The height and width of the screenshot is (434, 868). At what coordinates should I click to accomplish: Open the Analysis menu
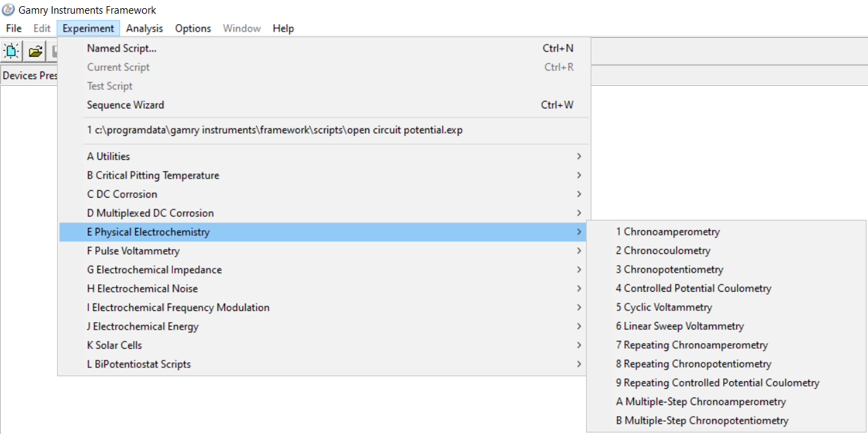pyautogui.click(x=145, y=28)
